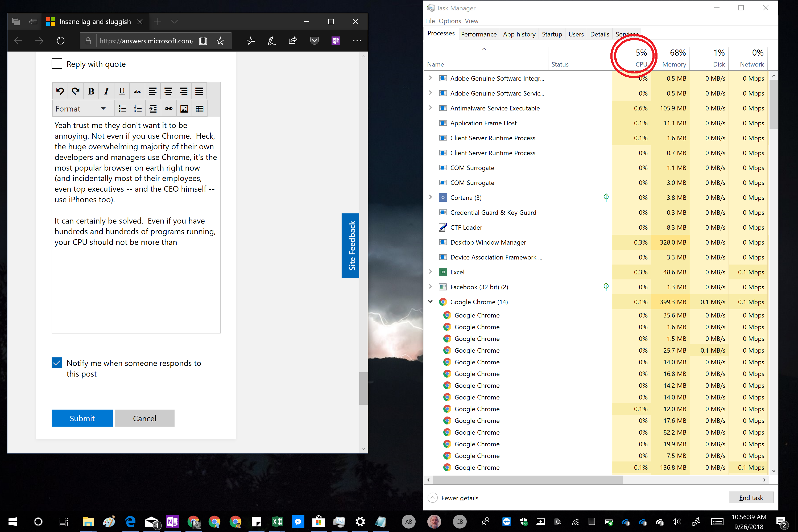Expand the Facebook (32 bit) process group

coord(430,286)
